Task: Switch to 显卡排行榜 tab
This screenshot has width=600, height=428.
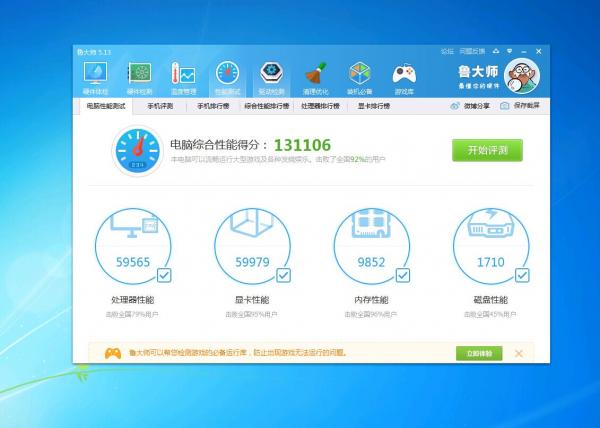Action: [x=373, y=106]
